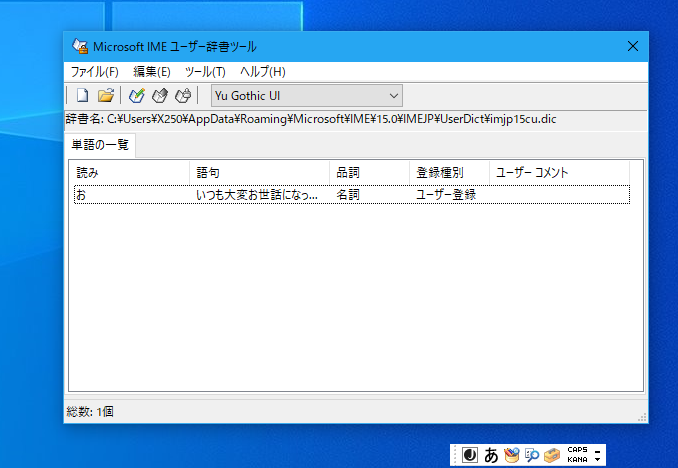Click the language bar drag handle
678x468 pixels.
tap(455, 455)
